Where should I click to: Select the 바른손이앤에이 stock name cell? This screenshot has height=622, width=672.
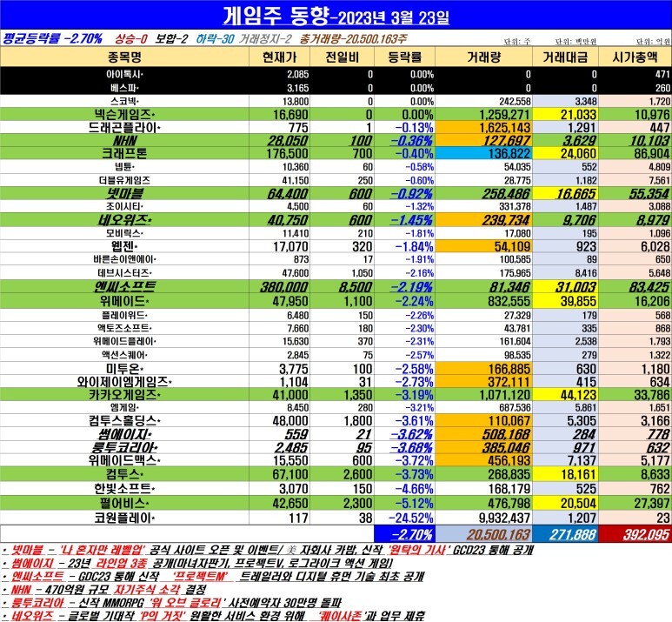click(x=124, y=259)
